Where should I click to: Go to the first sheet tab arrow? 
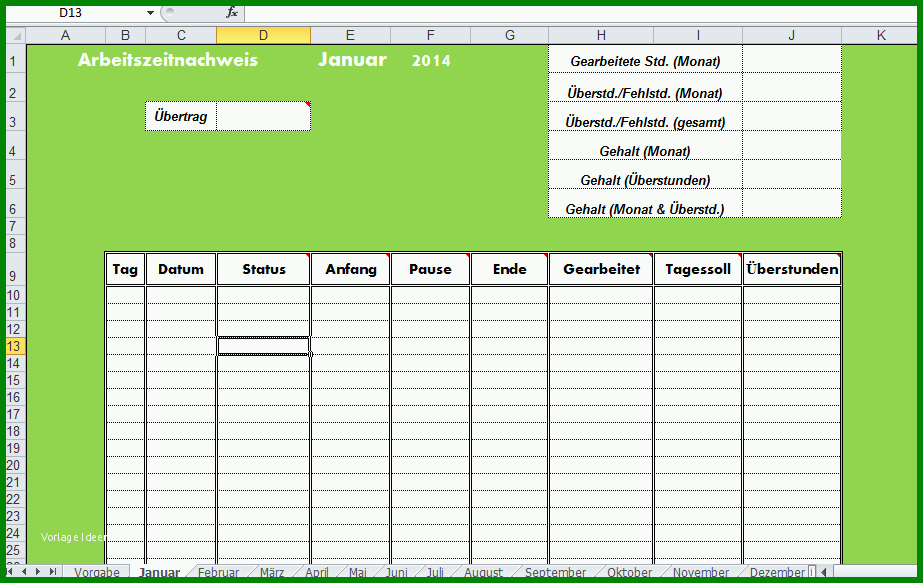pos(10,571)
